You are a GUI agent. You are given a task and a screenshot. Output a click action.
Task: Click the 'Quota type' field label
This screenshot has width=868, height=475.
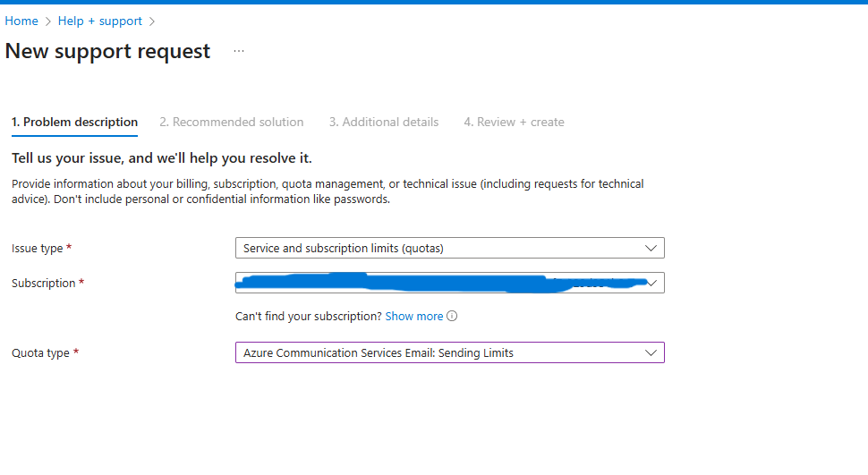[x=40, y=353]
